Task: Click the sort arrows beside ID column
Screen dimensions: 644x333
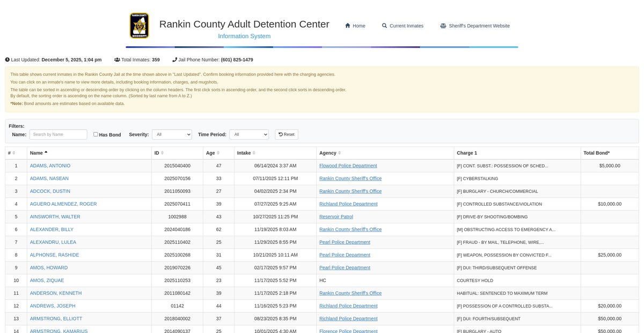Action: (162, 153)
